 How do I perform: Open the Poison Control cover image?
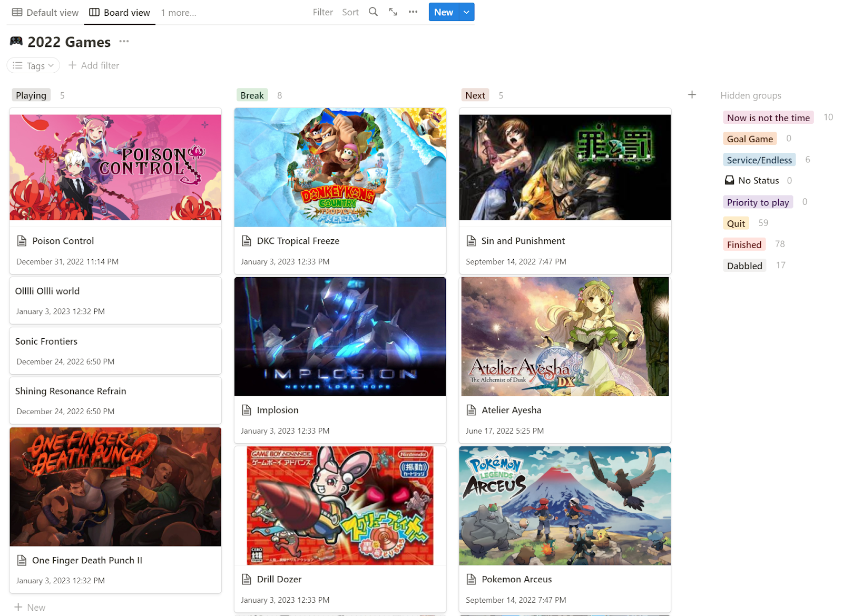[115, 168]
